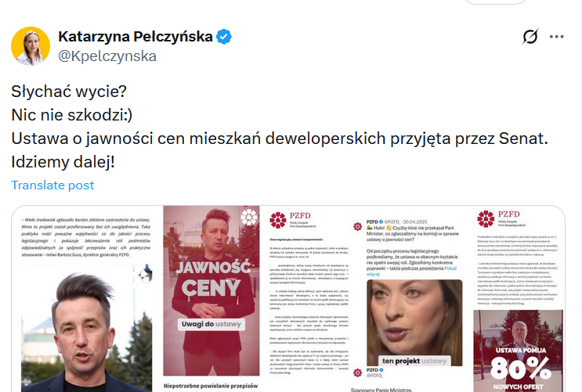Open the woman's video still thumbnail
Image resolution: width=582 pixels, height=392 pixels.
pos(414,322)
